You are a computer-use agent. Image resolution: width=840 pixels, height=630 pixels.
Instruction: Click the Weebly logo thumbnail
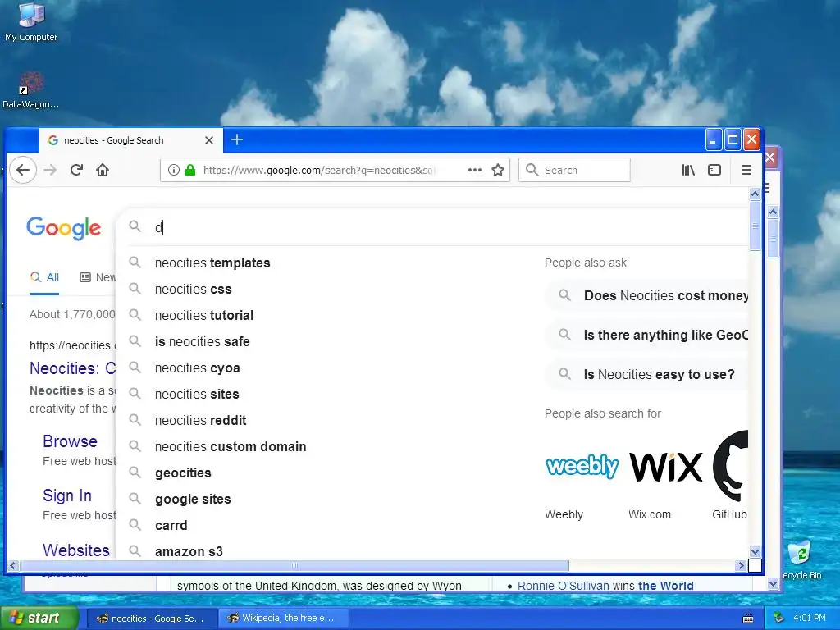click(x=582, y=466)
